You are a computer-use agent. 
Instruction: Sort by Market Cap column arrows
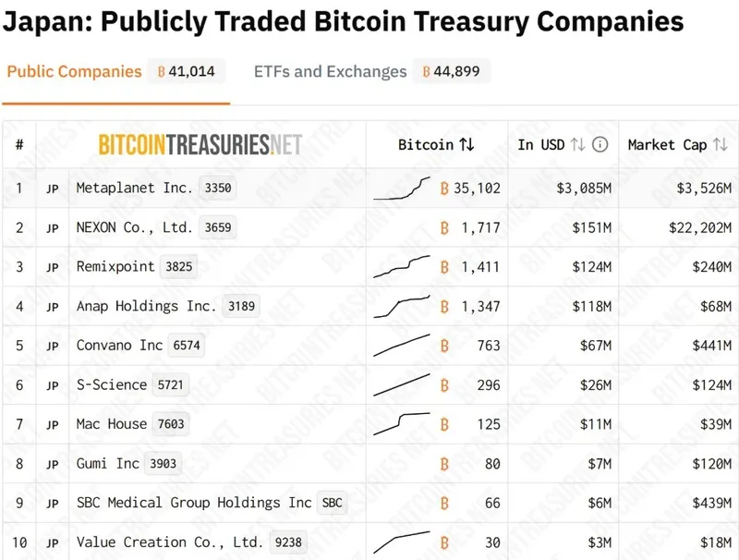point(721,144)
